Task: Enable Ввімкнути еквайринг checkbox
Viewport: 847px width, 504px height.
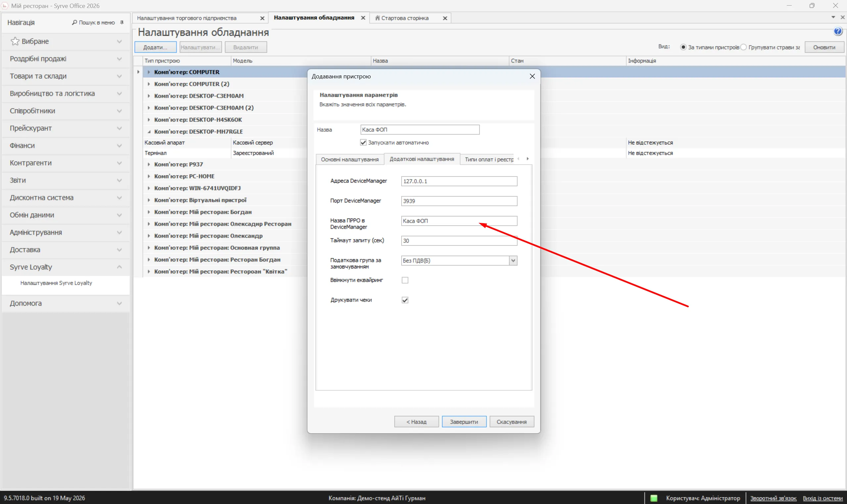Action: tap(405, 280)
